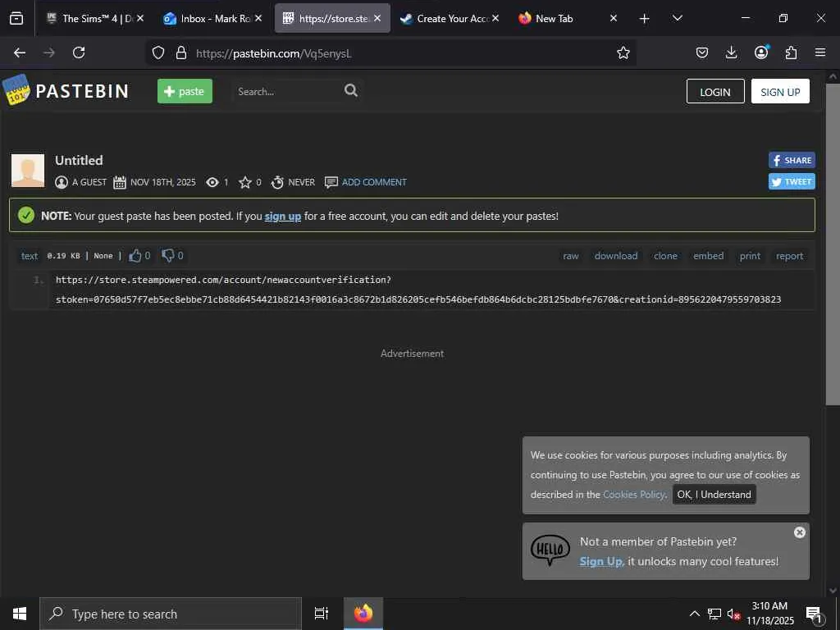
Task: Click the TWEET button
Action: (x=792, y=181)
